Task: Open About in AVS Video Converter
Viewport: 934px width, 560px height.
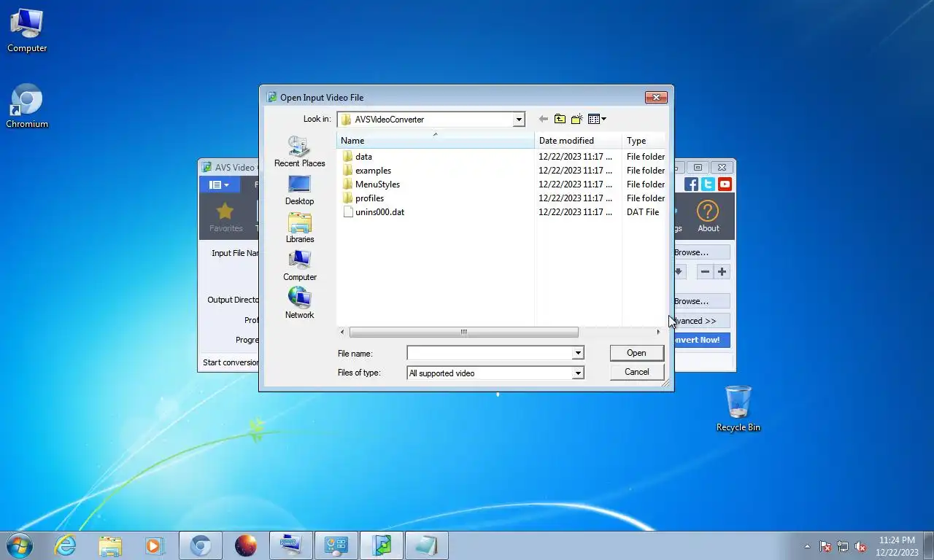Action: tap(708, 217)
